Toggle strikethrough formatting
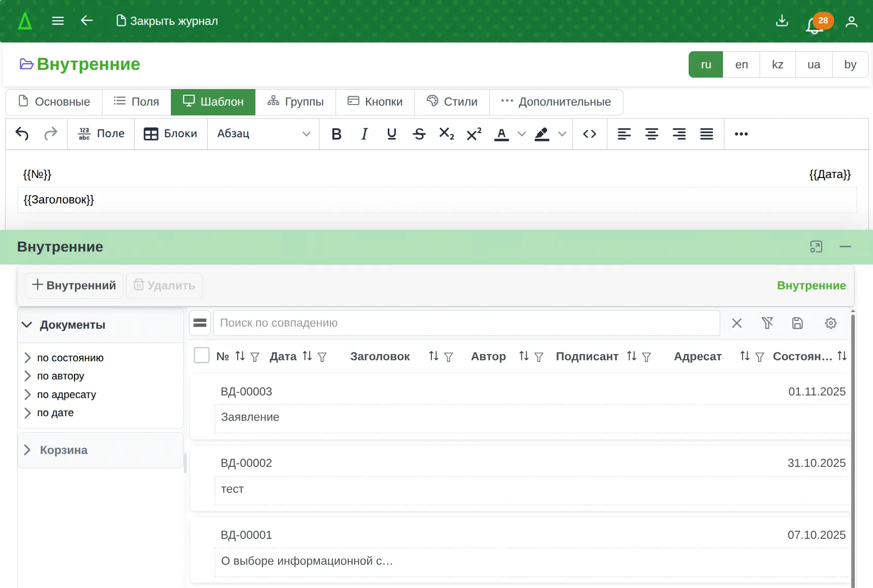 point(419,134)
